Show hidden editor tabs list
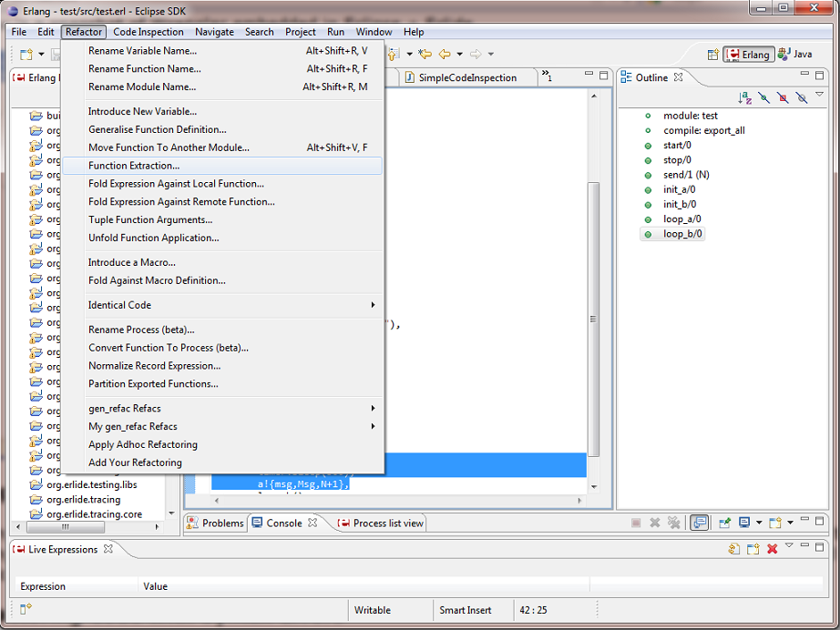840x630 pixels. coord(547,76)
